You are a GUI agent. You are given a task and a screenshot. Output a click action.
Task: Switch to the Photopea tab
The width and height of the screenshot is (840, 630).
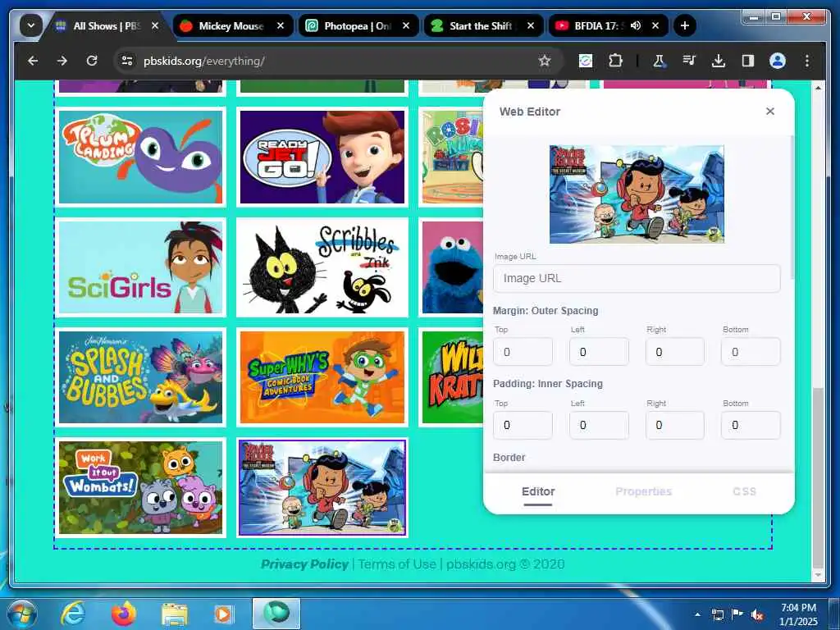[358, 25]
